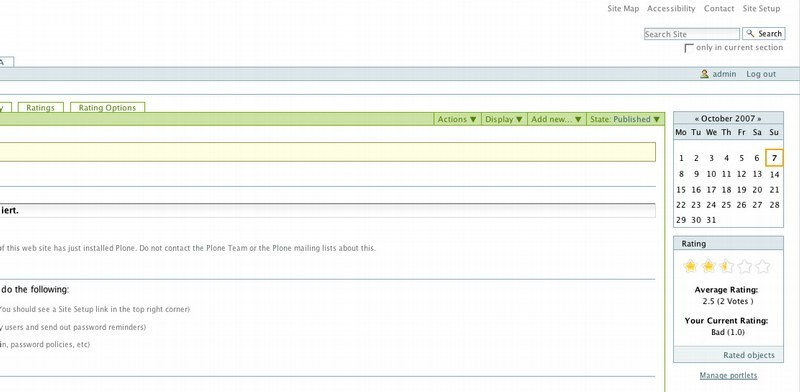Click the fifth empty rating star

(763, 266)
